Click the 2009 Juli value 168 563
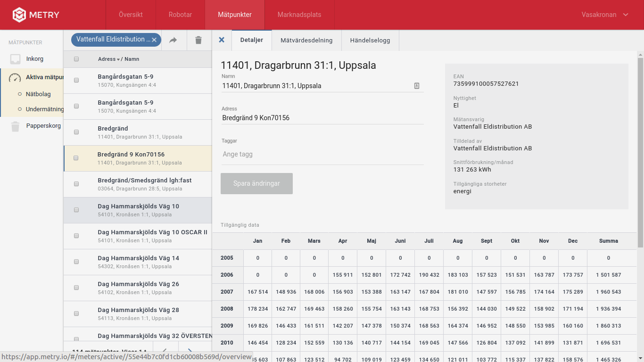Image resolution: width=644 pixels, height=362 pixels. click(x=429, y=326)
